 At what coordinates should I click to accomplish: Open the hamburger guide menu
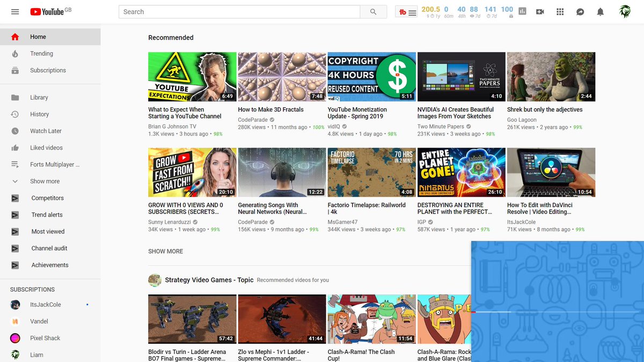(x=15, y=12)
